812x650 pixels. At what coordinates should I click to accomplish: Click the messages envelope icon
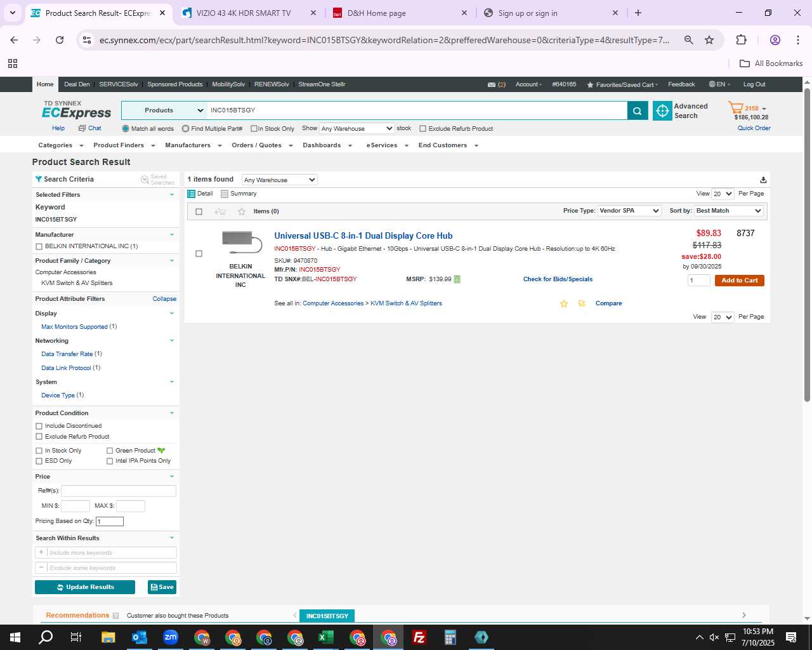coord(491,84)
